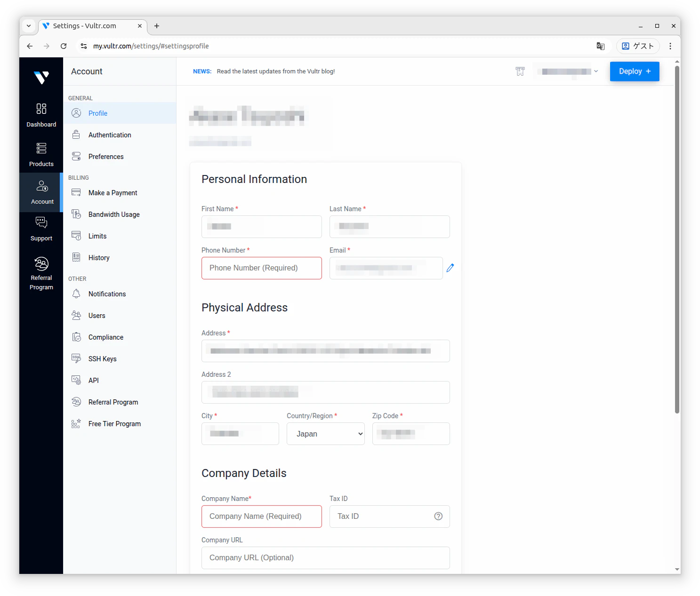This screenshot has height=596, width=700.
Task: Focus the Address 2 field
Action: pos(326,392)
